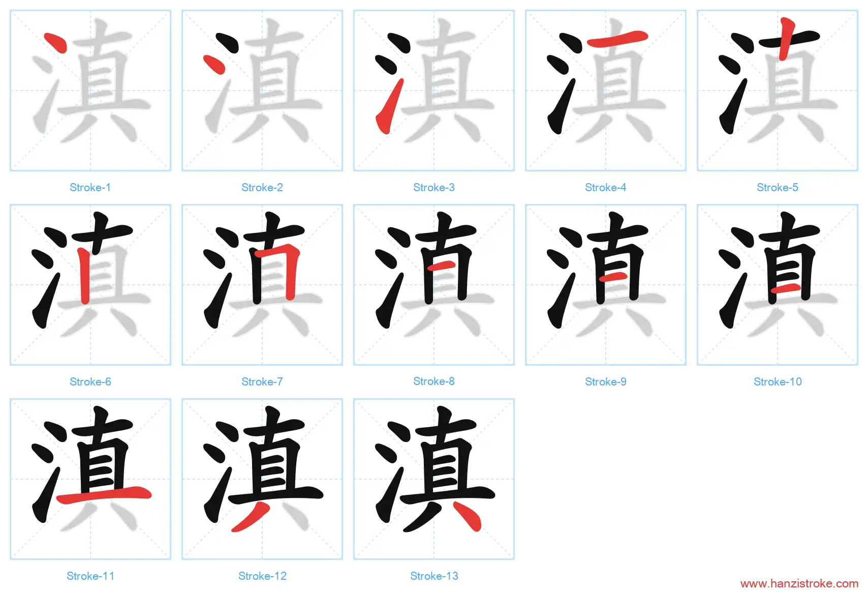Select the Stroke-4 diagram image

606,91
